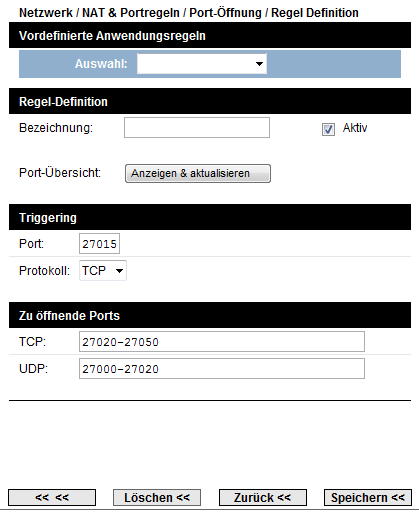
Task: Click the Triggering Port field showing 27015
Action: point(99,244)
